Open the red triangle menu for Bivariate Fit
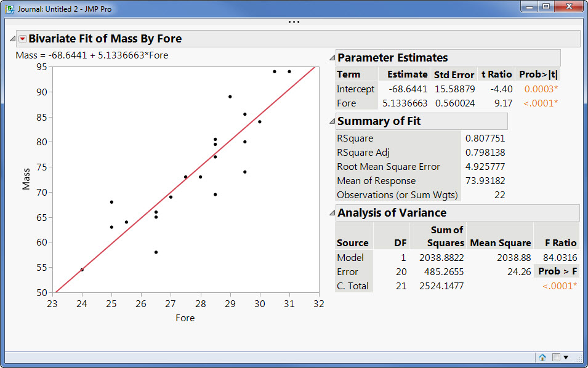 point(23,38)
